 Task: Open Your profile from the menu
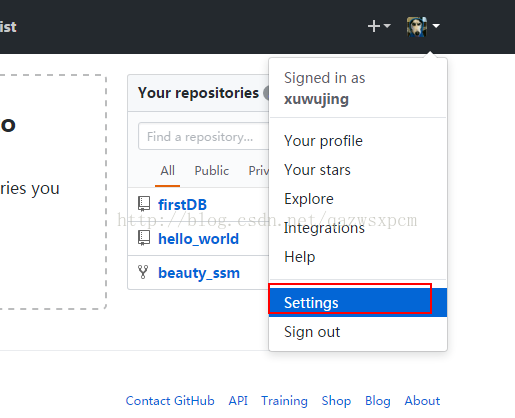[358, 141]
